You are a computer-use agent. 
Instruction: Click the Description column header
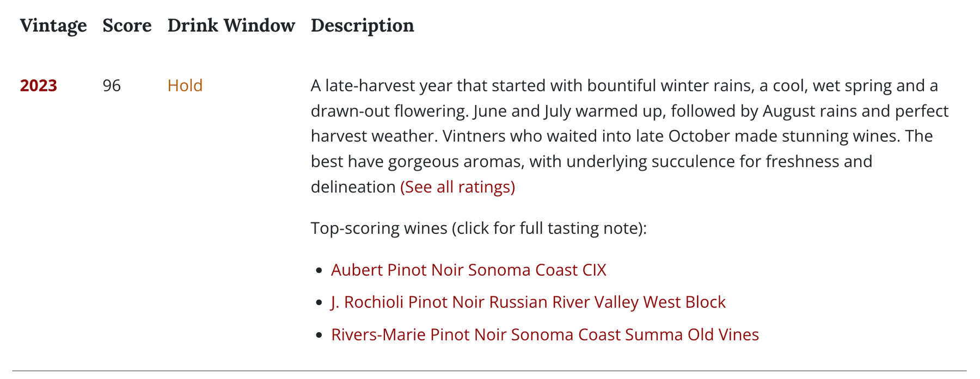pos(362,26)
